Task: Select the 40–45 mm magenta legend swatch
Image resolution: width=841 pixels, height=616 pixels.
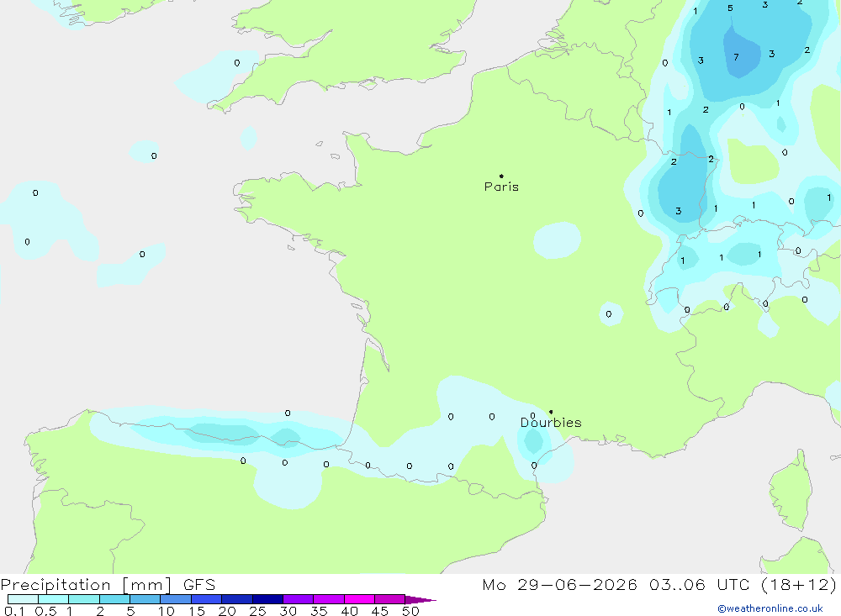Action: click(359, 599)
